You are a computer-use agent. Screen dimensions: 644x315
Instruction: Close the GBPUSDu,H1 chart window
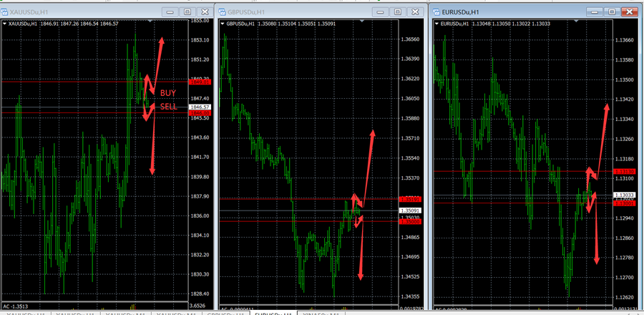(416, 12)
